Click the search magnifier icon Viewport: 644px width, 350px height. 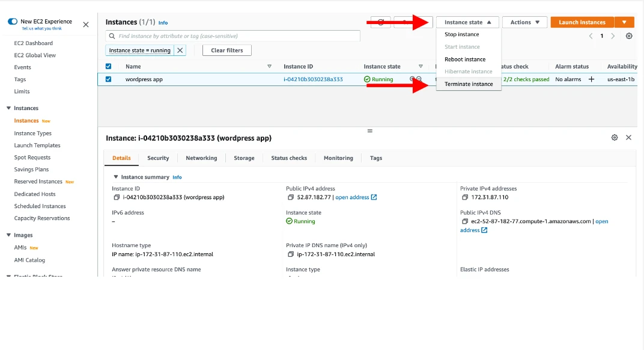[112, 35]
